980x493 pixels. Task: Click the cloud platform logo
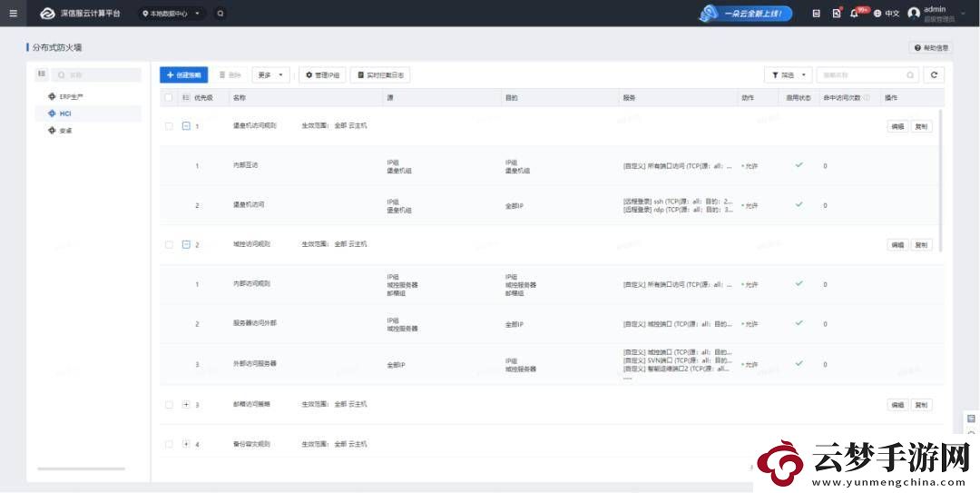point(47,13)
